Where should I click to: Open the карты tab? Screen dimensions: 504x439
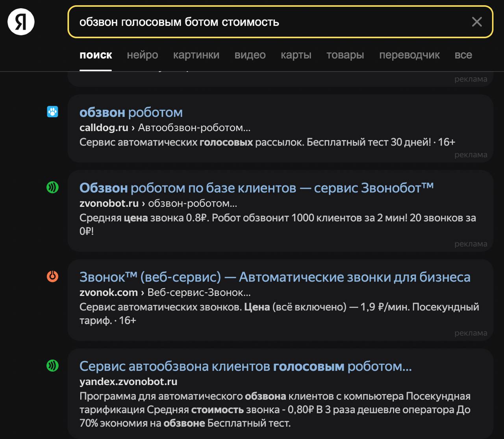click(296, 55)
